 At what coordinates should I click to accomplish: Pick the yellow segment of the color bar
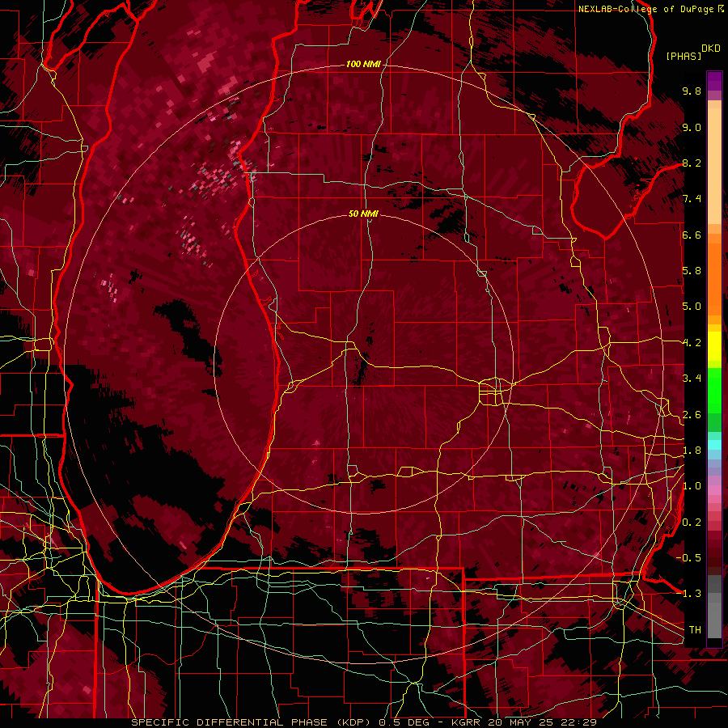(x=714, y=346)
